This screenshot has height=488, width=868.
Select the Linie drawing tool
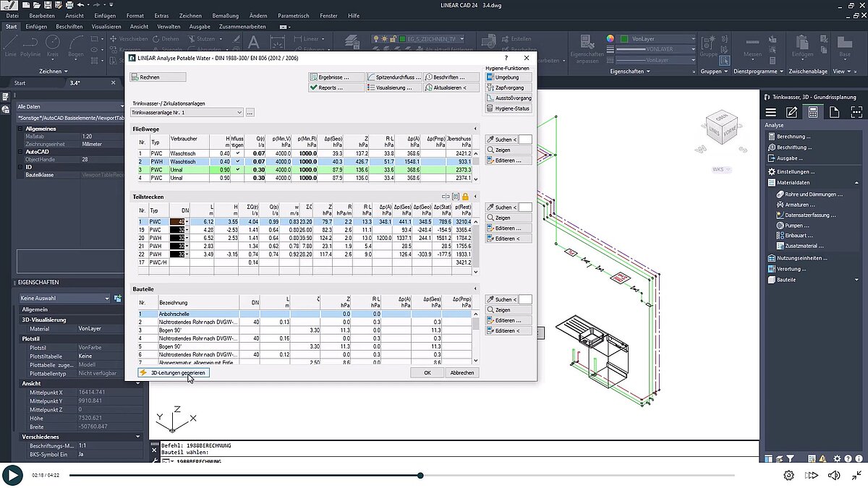pyautogui.click(x=10, y=49)
